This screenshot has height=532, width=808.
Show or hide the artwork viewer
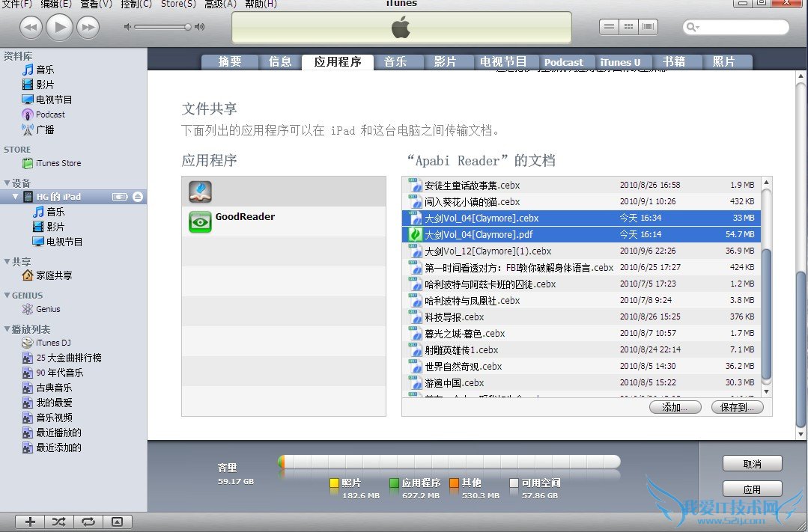pos(117,522)
